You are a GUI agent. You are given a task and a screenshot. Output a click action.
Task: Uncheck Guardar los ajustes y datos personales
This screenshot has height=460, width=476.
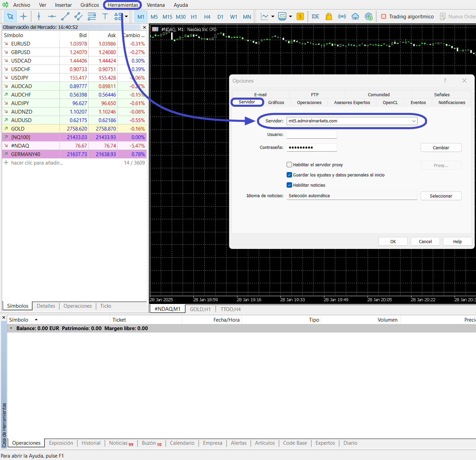(x=289, y=175)
